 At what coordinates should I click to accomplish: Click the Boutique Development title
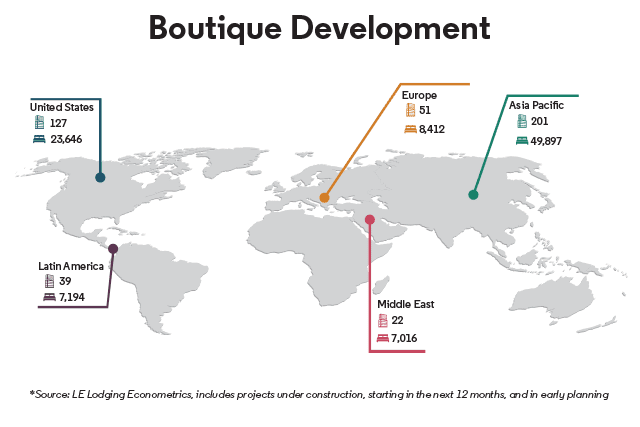[320, 28]
